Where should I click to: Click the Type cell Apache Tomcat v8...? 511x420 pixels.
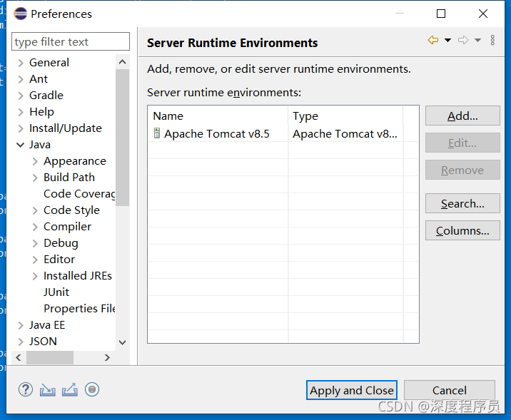tap(345, 134)
